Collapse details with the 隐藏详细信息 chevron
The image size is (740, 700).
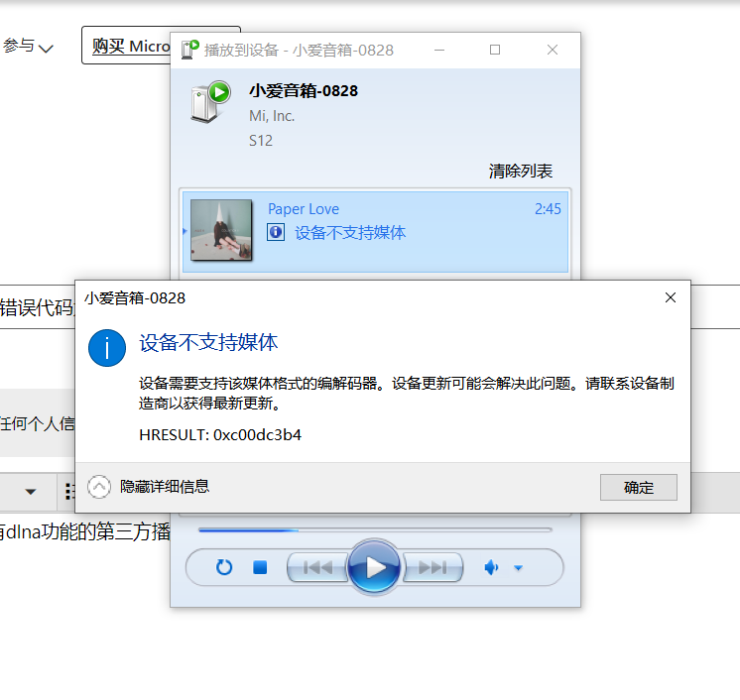[x=99, y=487]
